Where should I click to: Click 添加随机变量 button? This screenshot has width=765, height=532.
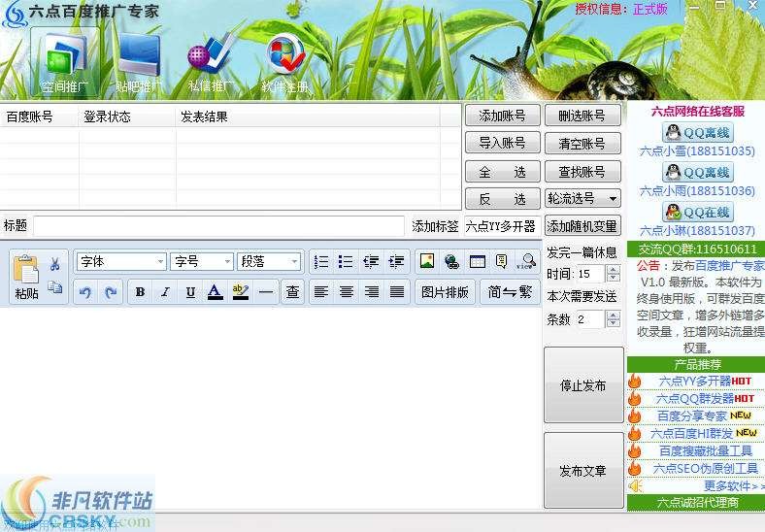582,226
